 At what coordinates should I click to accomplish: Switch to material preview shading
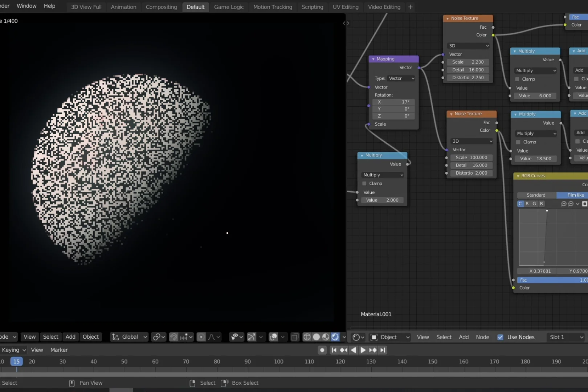(326, 337)
